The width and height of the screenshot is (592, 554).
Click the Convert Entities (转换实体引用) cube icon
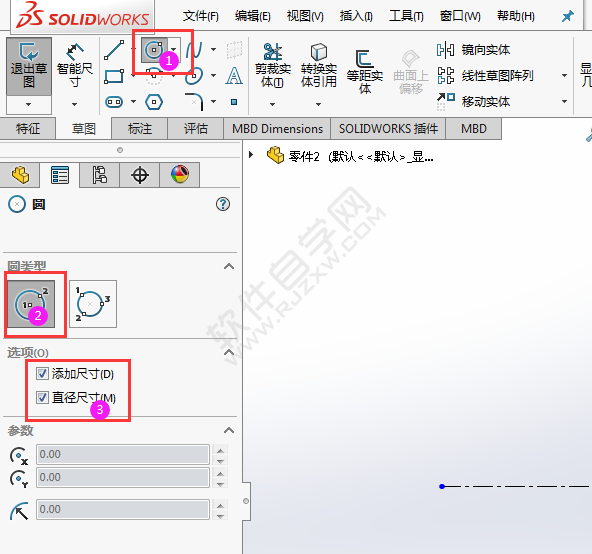coord(319,52)
